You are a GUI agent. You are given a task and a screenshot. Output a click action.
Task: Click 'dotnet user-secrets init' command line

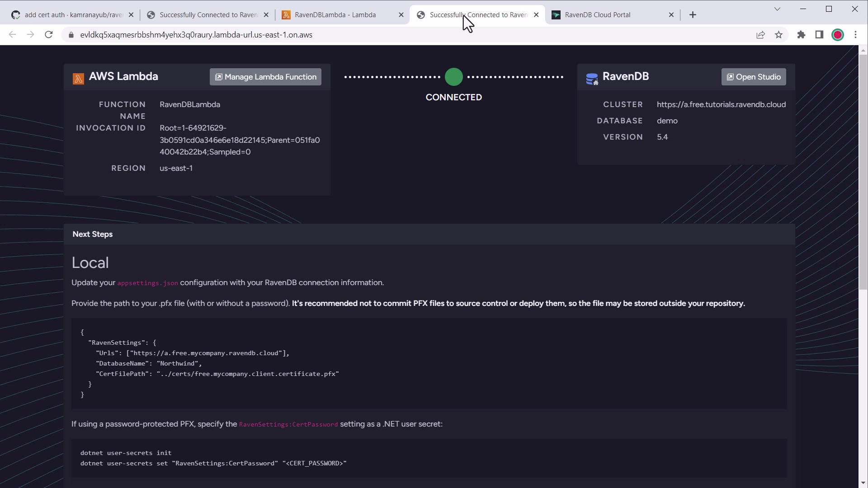click(x=126, y=453)
